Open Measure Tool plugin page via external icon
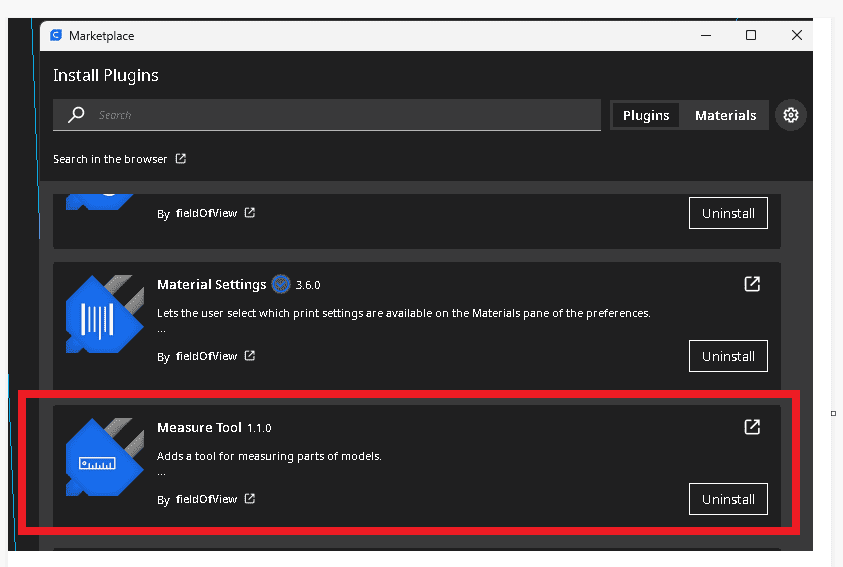 pyautogui.click(x=752, y=427)
